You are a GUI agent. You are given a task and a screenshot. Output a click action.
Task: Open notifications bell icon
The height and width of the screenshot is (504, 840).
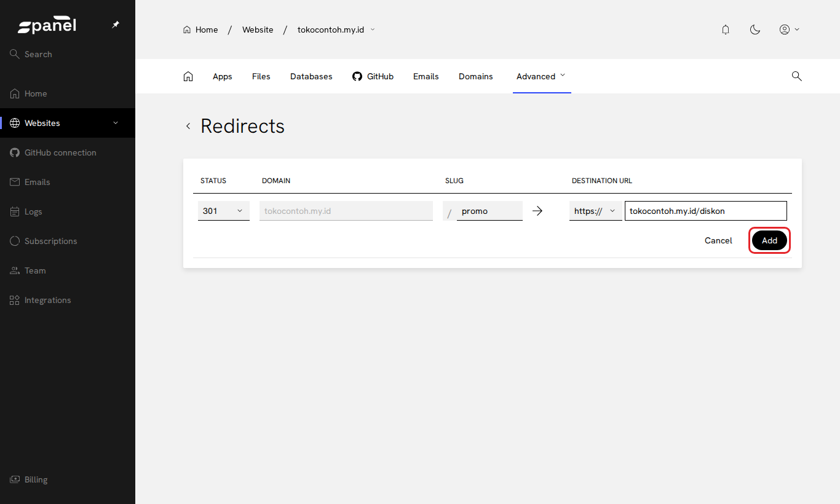point(726,30)
